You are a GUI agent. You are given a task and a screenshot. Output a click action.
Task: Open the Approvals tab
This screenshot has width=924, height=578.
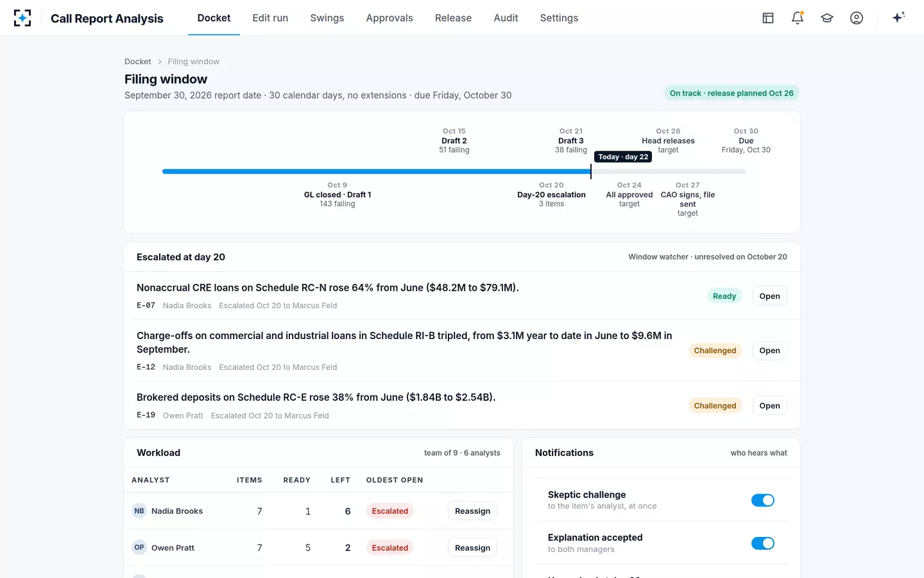click(x=389, y=18)
